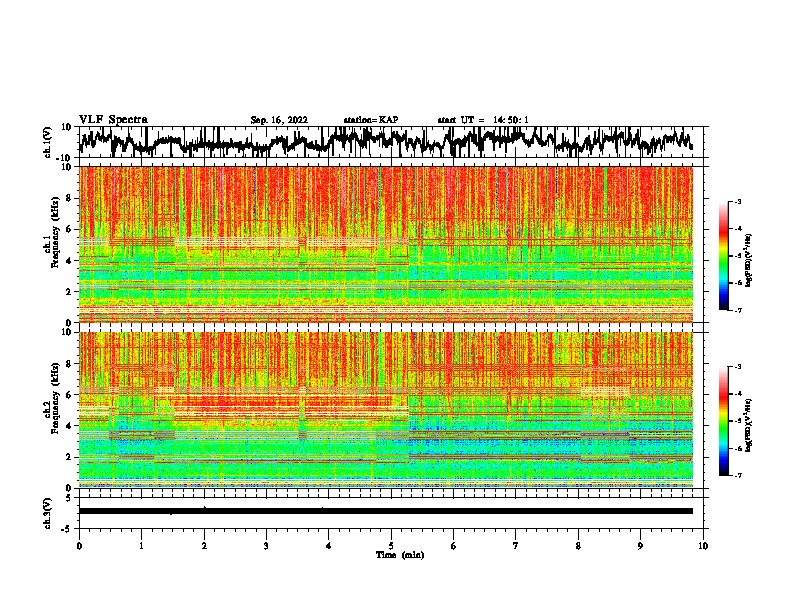Click the time axis tick label "5"

click(x=391, y=546)
